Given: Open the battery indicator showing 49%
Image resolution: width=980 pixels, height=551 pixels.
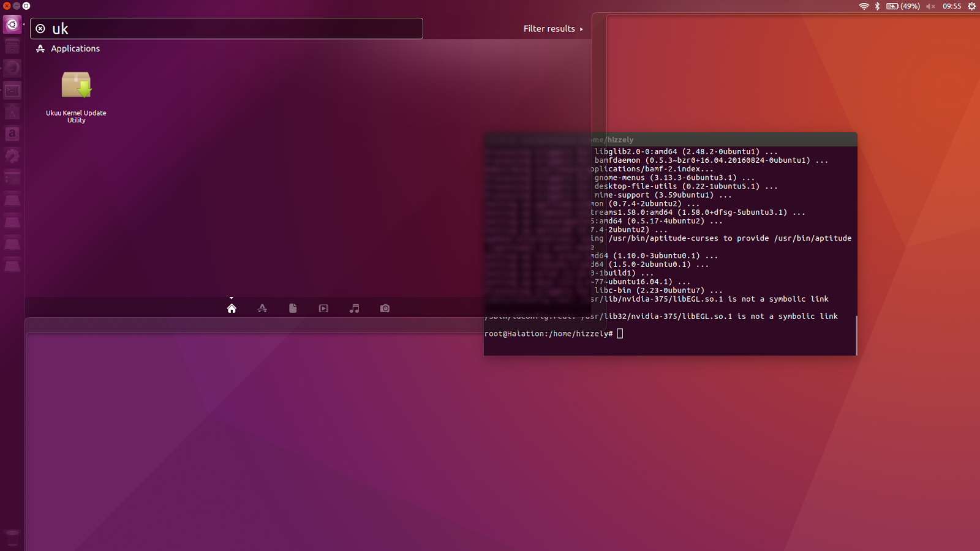Looking at the screenshot, I should (903, 6).
